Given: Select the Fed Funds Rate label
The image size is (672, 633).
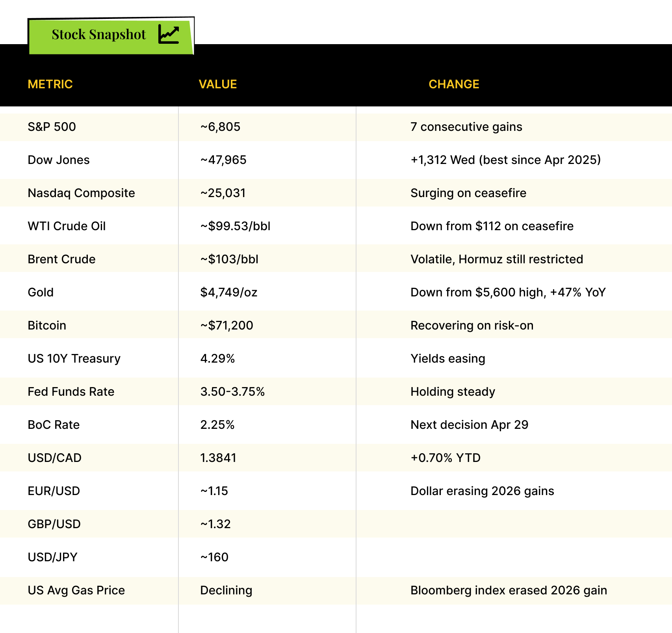Looking at the screenshot, I should tap(71, 392).
